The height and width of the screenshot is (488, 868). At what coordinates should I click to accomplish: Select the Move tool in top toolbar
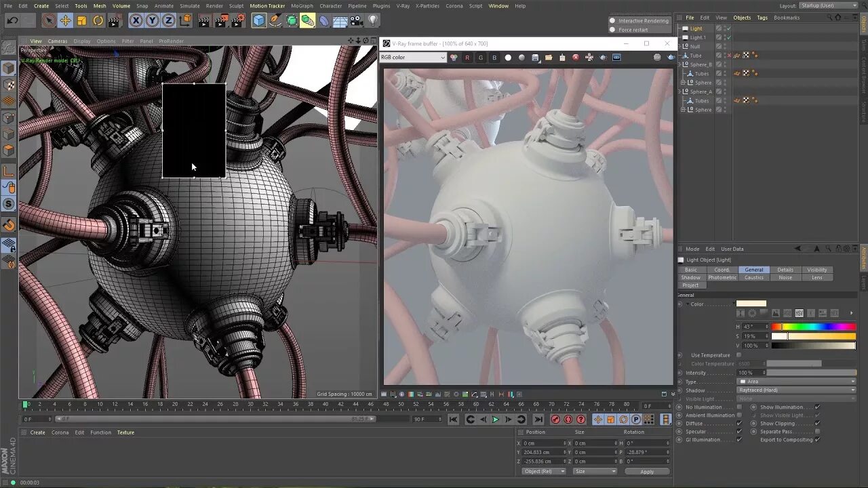[x=65, y=21]
